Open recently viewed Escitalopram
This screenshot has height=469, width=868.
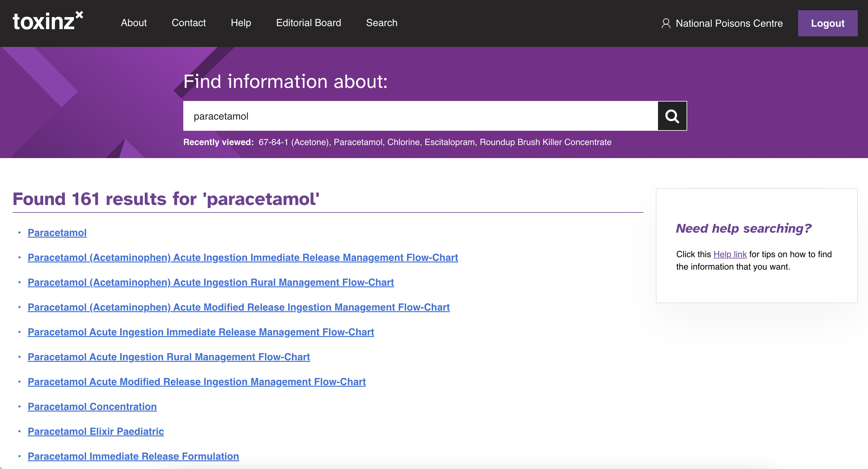(x=450, y=142)
